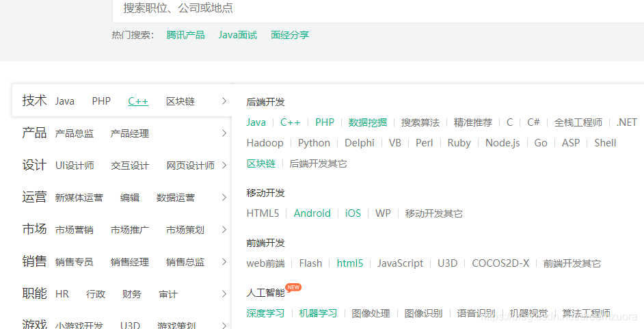Open 网页设计师 jobs in sidebar
Screen dimensions: 644x329
tap(190, 166)
